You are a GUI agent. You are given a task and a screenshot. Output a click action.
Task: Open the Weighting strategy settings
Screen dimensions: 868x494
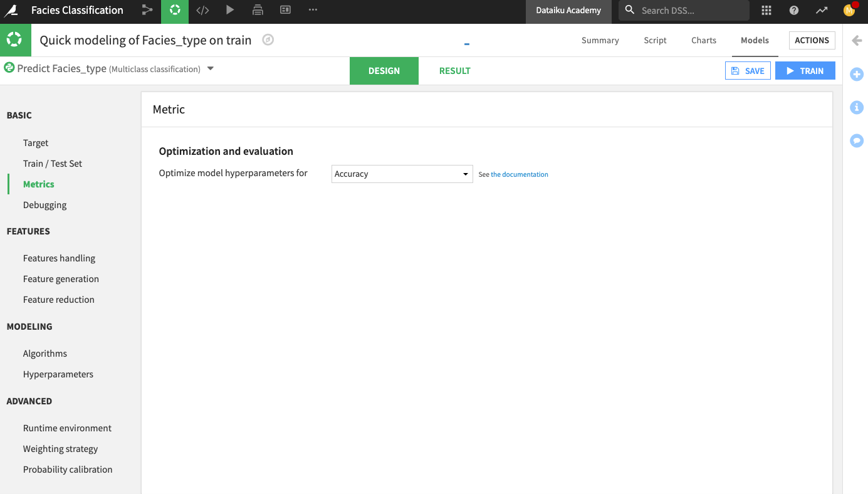pos(60,449)
